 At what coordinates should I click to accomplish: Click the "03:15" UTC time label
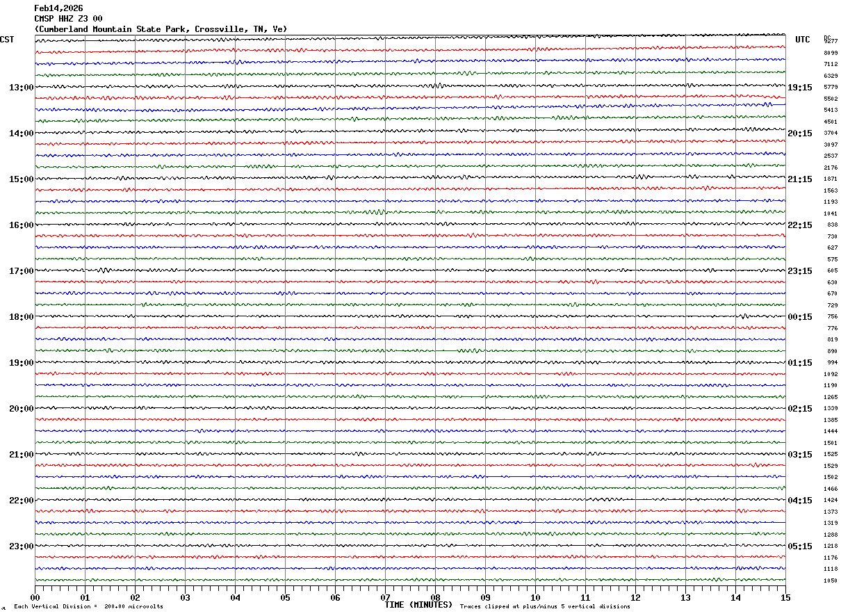[x=800, y=455]
